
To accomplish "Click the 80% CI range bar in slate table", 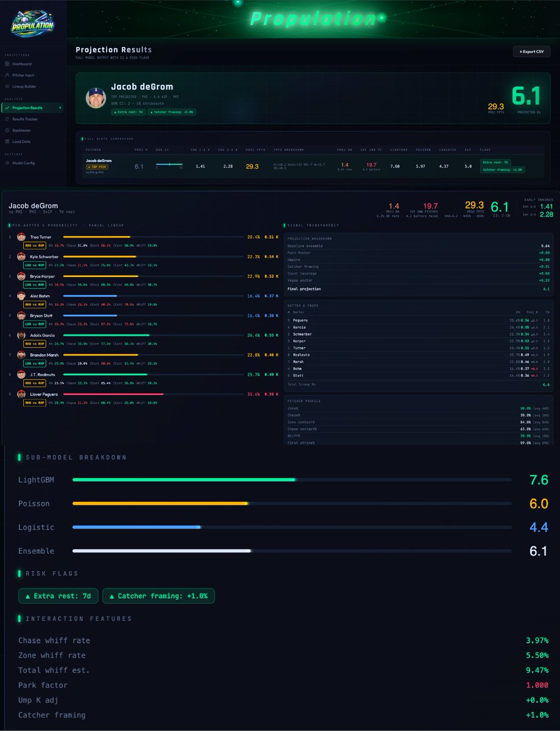I will (x=169, y=164).
